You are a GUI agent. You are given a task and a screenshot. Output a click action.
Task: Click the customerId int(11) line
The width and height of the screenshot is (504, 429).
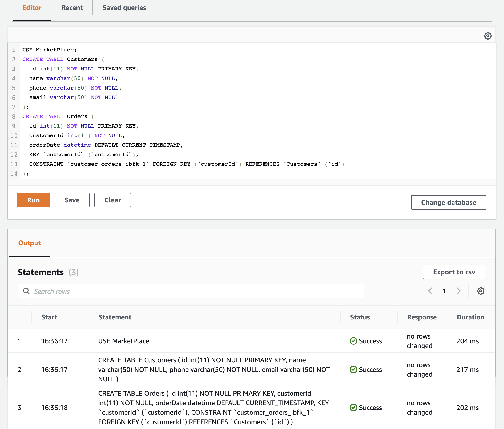(x=77, y=136)
